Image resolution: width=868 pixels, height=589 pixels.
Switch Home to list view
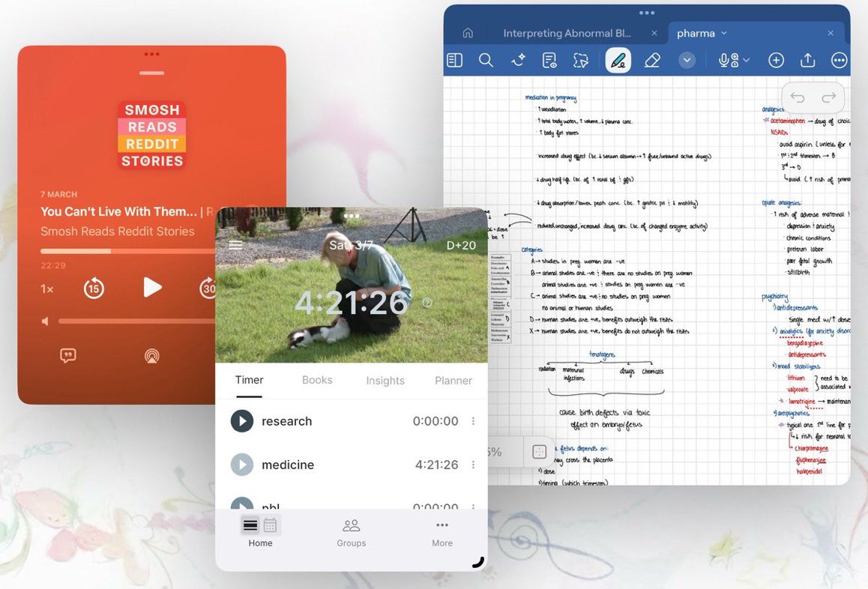click(x=250, y=525)
